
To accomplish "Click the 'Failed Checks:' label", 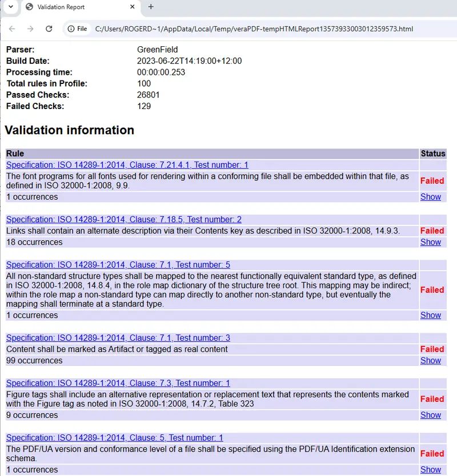I will [35, 106].
